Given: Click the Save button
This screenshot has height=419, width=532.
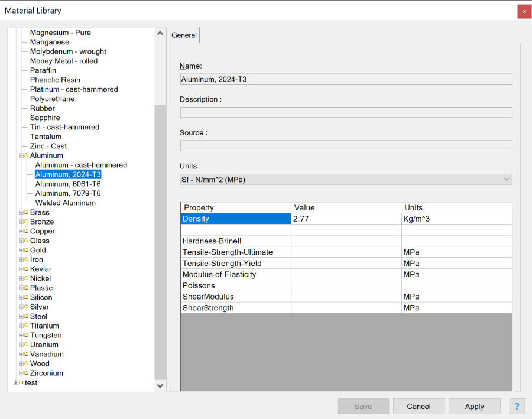Looking at the screenshot, I should point(363,406).
